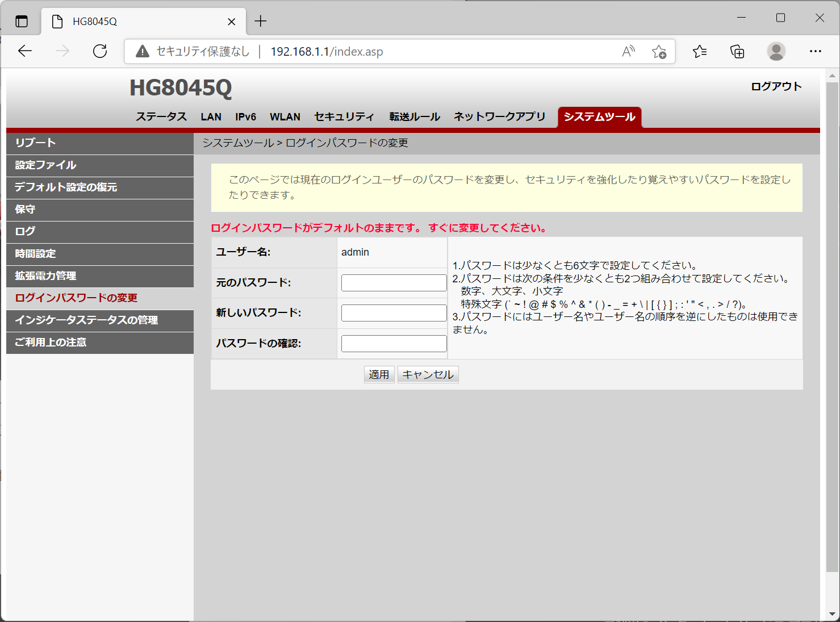Click the 元のパスワード input field
The height and width of the screenshot is (622, 840).
[x=394, y=283]
